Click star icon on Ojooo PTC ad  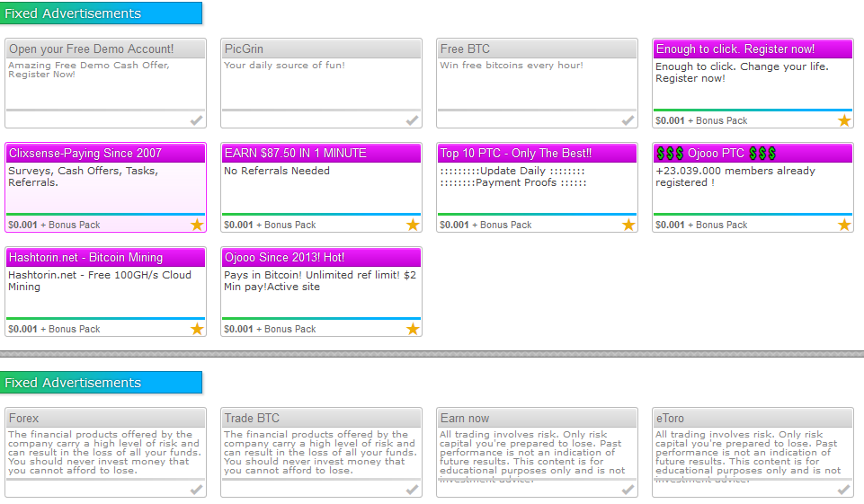coord(844,225)
